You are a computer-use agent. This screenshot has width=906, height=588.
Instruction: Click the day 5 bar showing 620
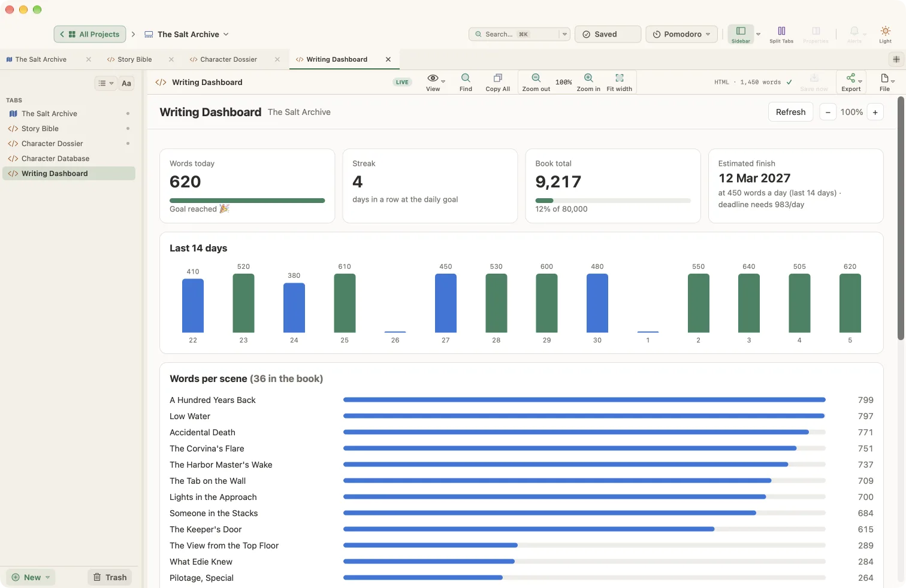(x=850, y=303)
